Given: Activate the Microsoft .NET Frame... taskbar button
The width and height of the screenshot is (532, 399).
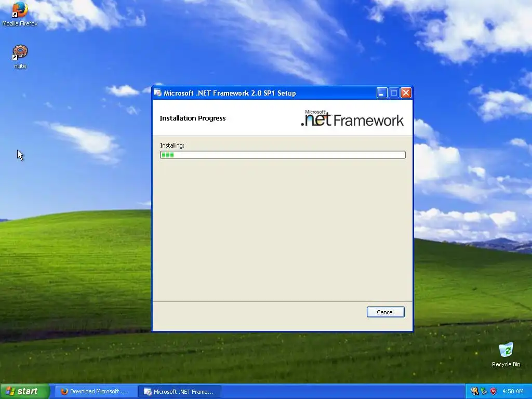Looking at the screenshot, I should pos(179,392).
